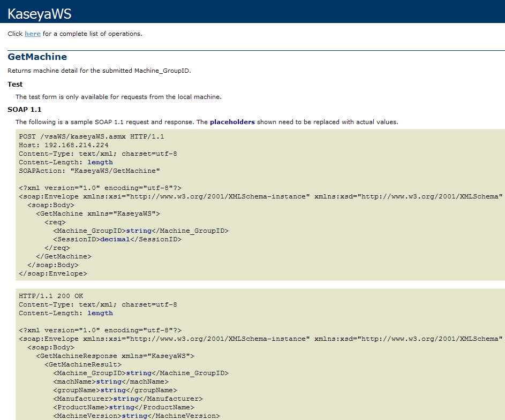Click the 'decimal' placeholder in SessionID

(x=115, y=240)
